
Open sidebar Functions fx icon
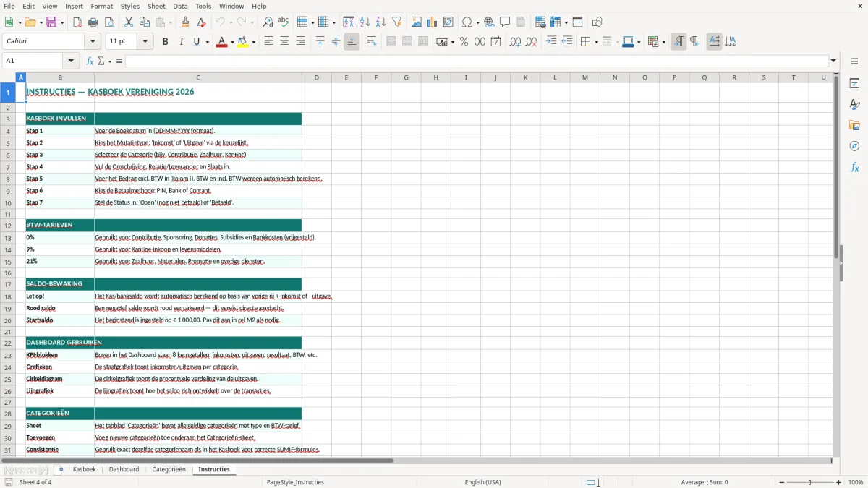click(x=854, y=167)
